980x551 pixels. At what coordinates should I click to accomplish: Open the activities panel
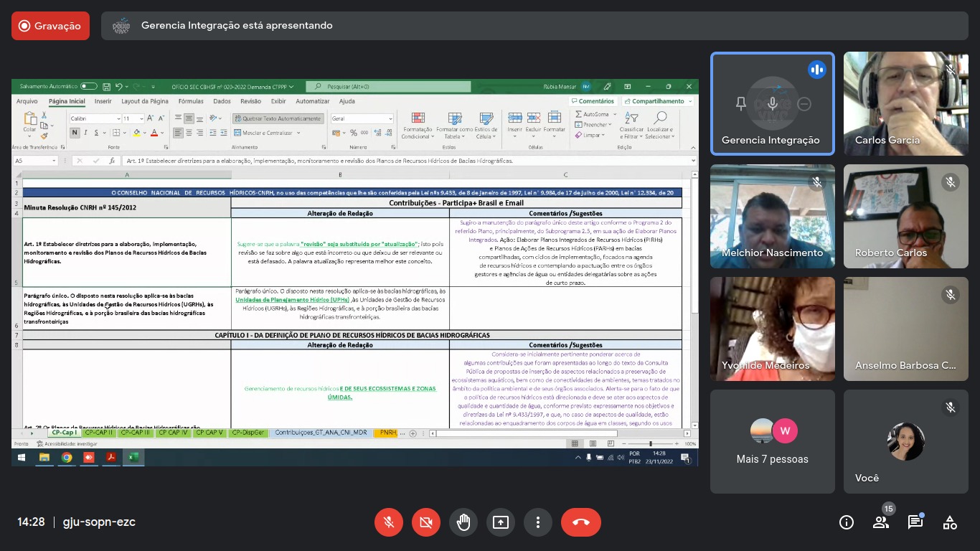[x=950, y=522]
